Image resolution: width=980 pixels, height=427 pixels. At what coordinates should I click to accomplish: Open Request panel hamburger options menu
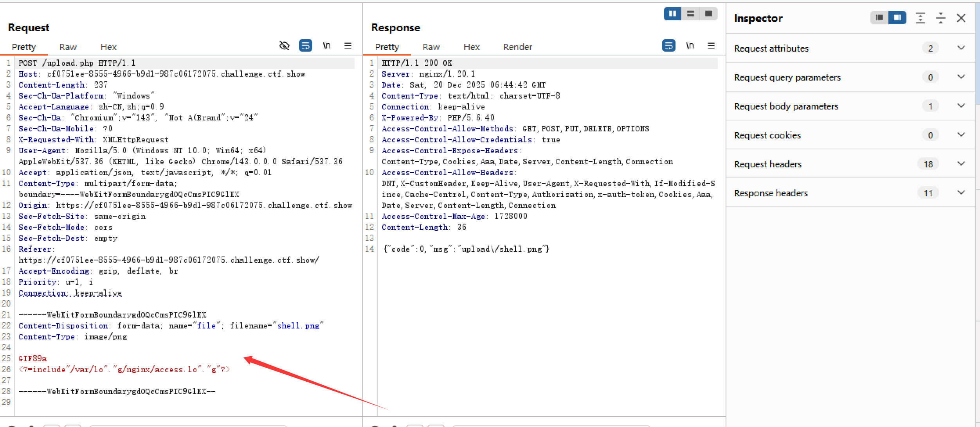click(348, 46)
